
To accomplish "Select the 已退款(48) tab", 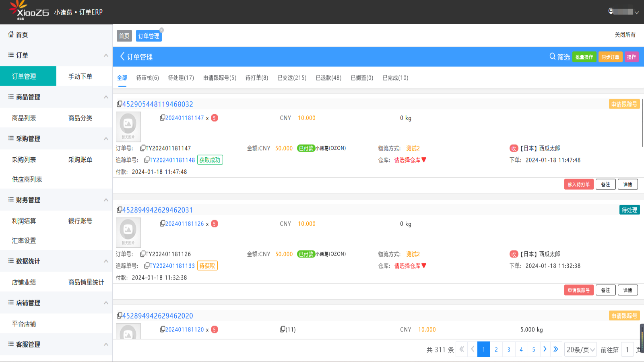I will 328,78.
